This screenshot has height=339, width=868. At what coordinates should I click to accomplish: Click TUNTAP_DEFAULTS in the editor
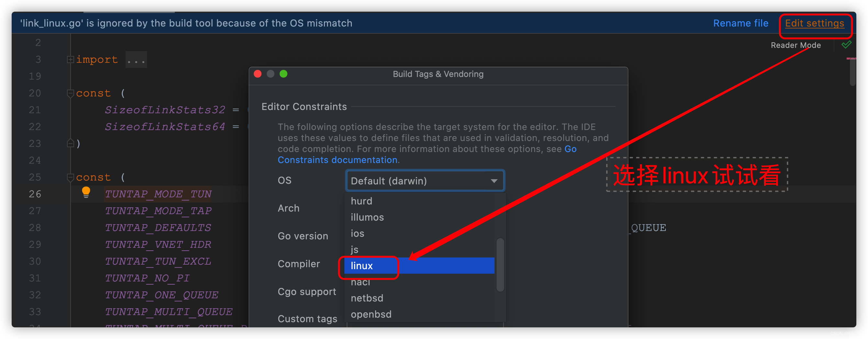[158, 228]
